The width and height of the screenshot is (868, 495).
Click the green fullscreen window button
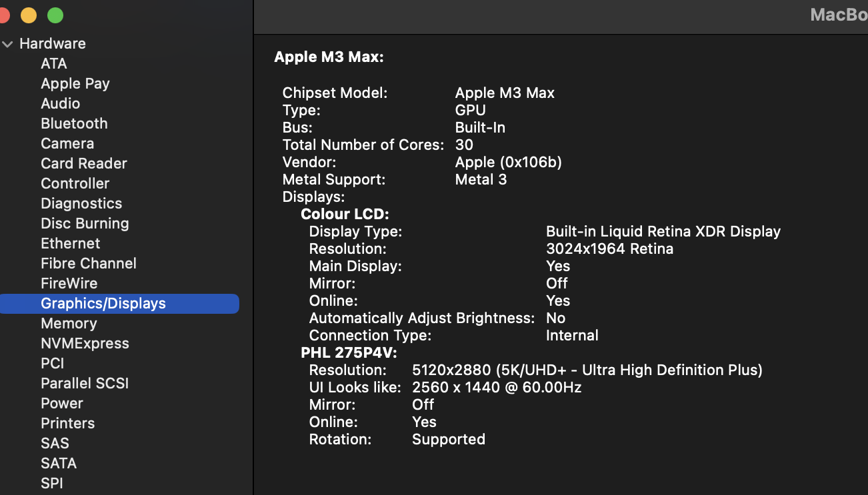[55, 15]
